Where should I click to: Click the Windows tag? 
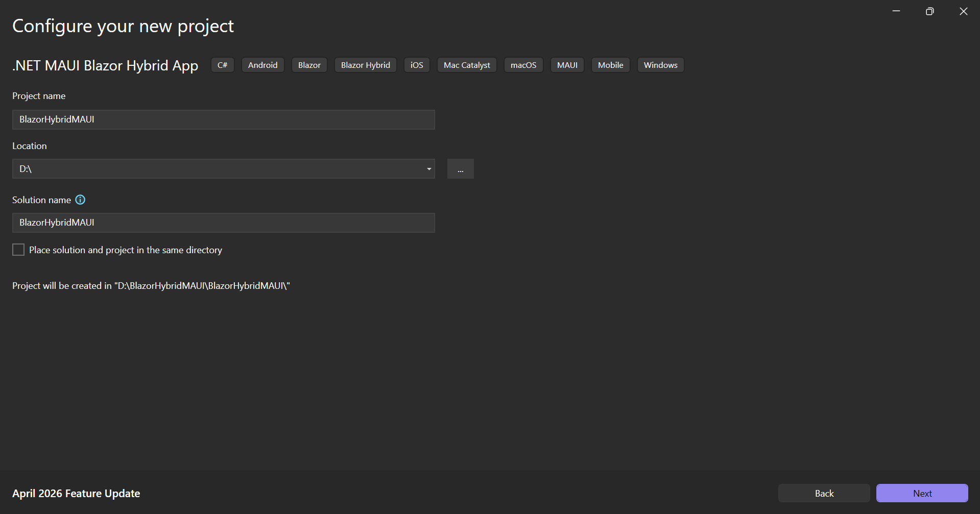tap(661, 65)
